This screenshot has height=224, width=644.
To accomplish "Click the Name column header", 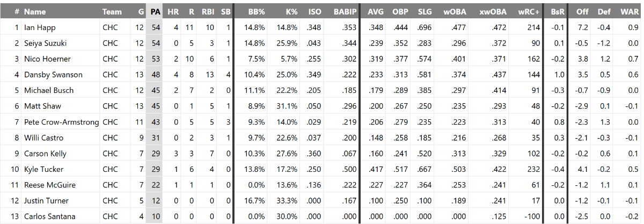I will pyautogui.click(x=35, y=11).
